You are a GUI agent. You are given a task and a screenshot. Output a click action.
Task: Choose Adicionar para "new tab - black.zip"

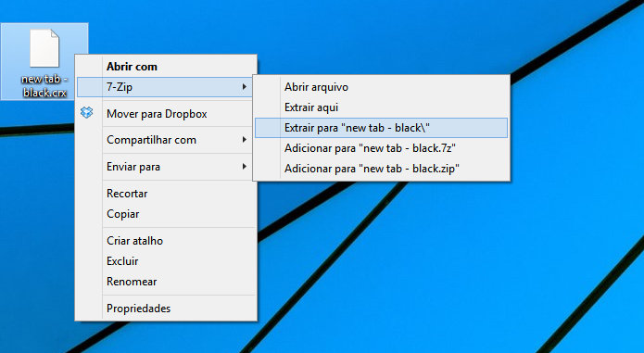tap(381, 169)
